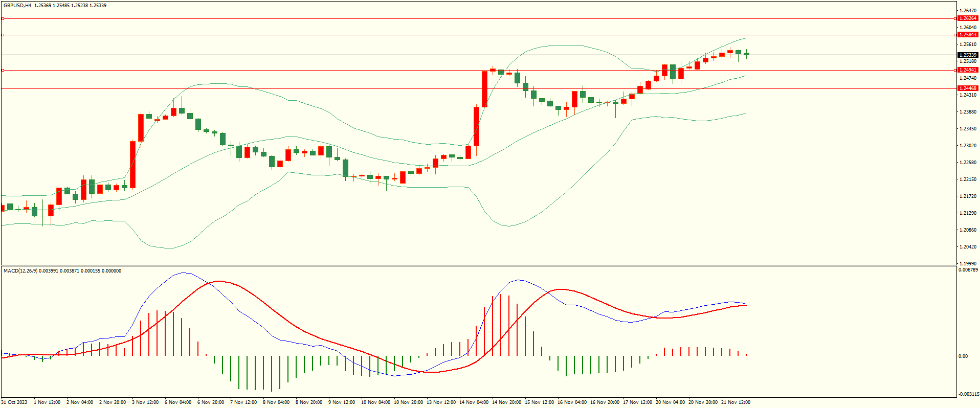
Task: Click the 2 Nov 04:00 time label
Action: (80, 402)
